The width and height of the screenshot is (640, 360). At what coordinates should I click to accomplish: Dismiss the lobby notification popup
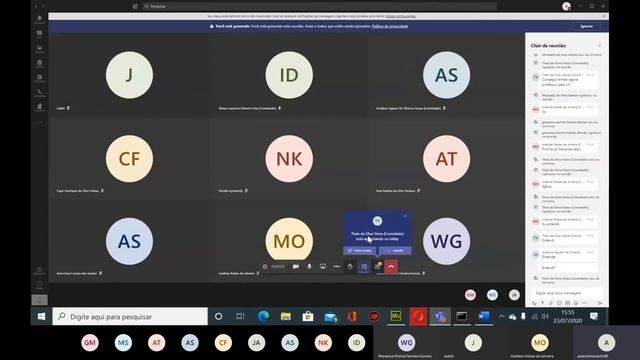pyautogui.click(x=405, y=216)
